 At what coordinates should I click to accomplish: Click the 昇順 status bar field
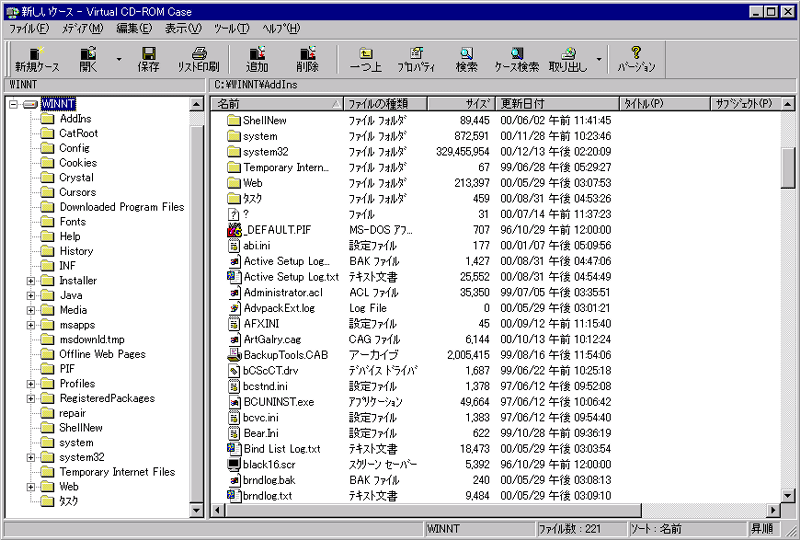[x=762, y=529]
